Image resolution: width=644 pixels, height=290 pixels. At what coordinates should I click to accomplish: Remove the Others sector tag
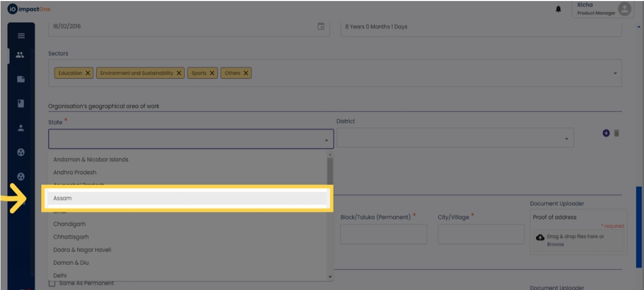[246, 73]
